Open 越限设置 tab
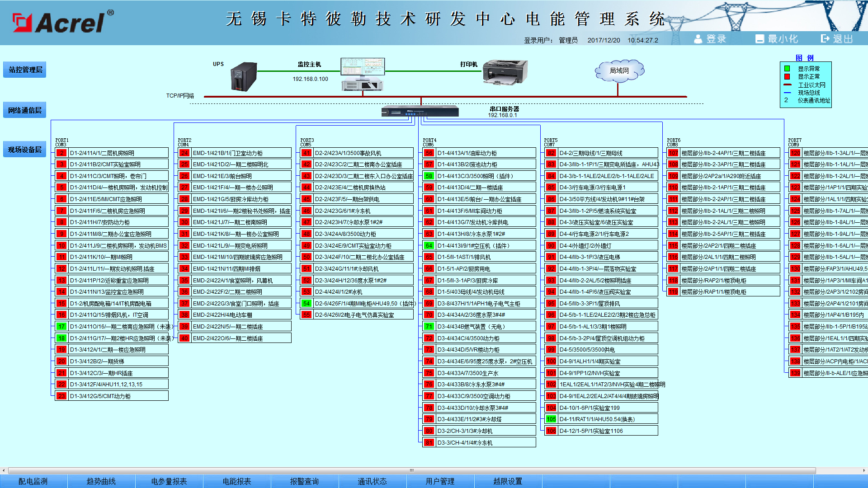The height and width of the screenshot is (488, 868). [507, 481]
